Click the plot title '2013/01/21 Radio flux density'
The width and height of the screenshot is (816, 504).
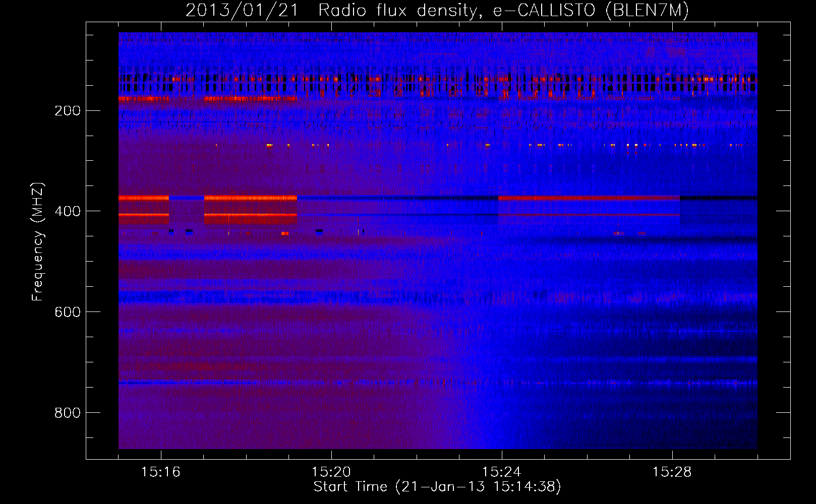coord(437,11)
